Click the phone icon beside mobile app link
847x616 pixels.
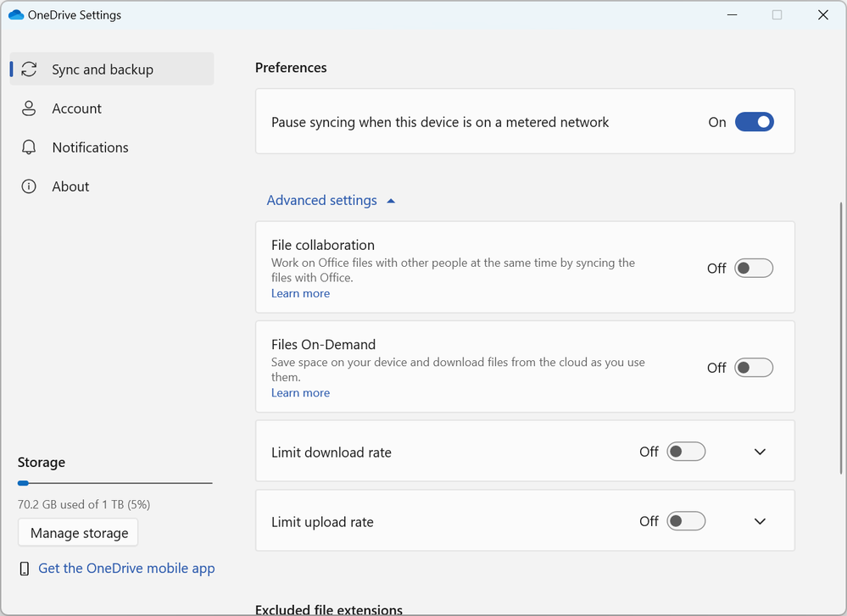25,569
